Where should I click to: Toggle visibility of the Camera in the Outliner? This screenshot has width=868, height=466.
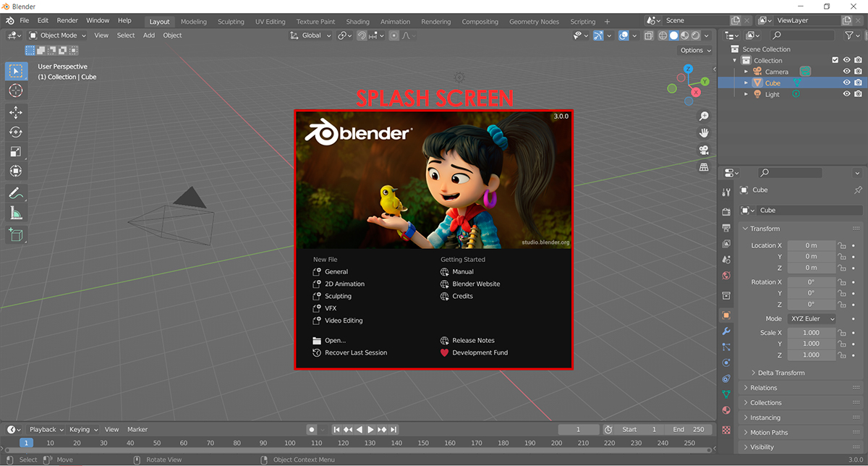click(846, 71)
